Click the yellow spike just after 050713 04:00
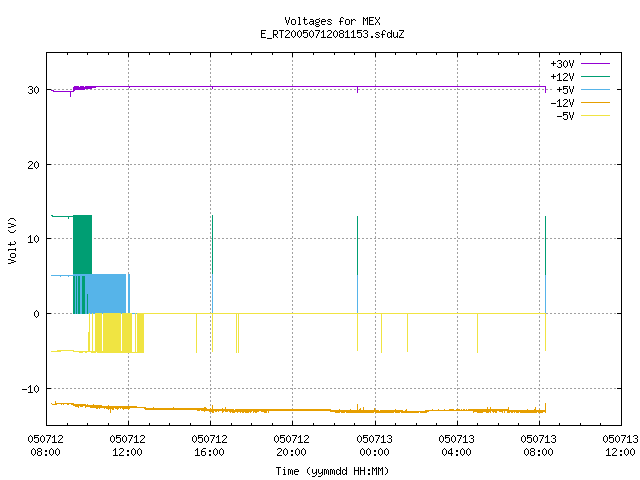The height and width of the screenshot is (480, 640). point(478,333)
